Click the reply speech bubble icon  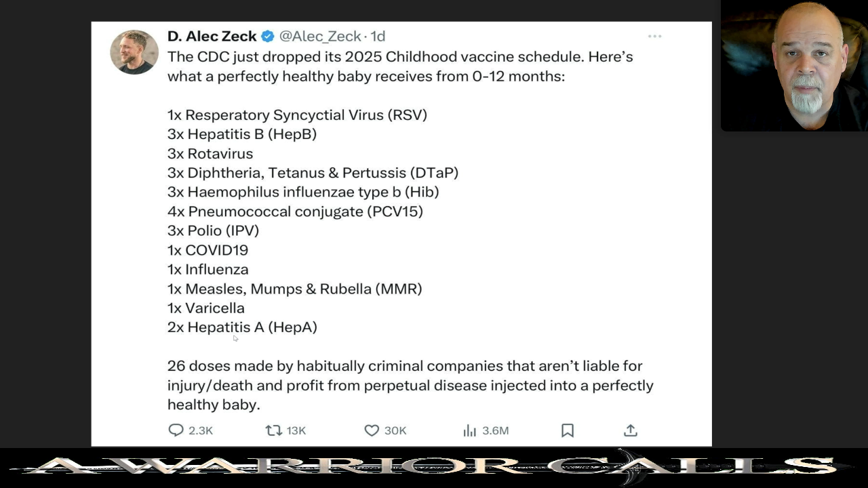pyautogui.click(x=176, y=430)
